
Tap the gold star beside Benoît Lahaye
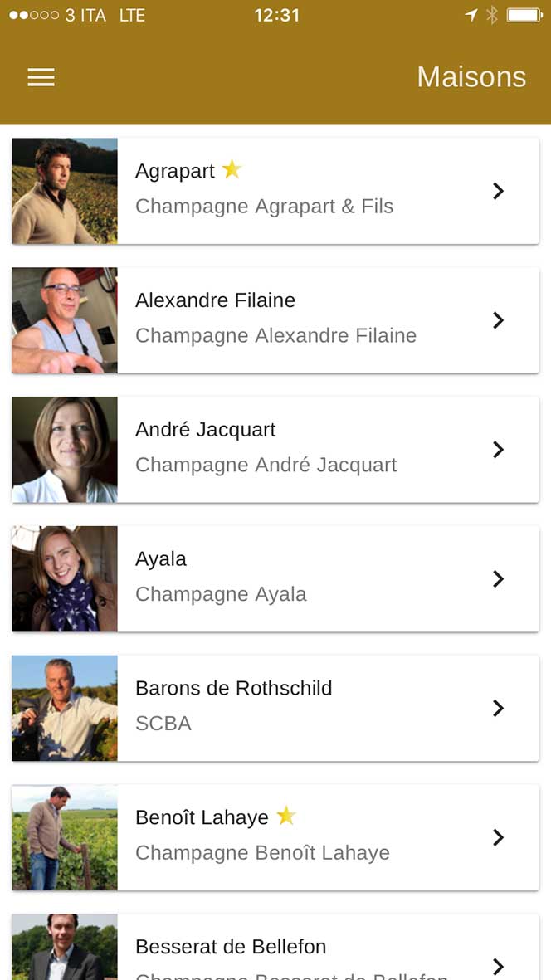point(286,816)
